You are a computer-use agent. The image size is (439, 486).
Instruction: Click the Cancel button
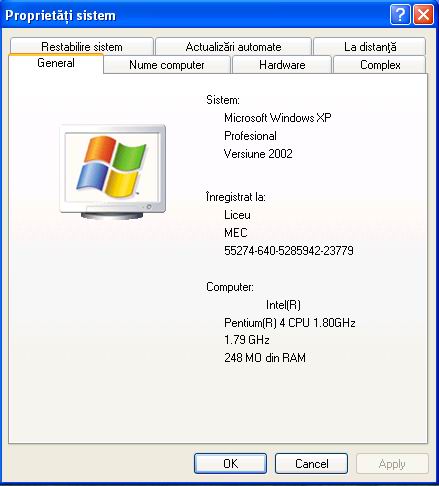(x=311, y=463)
